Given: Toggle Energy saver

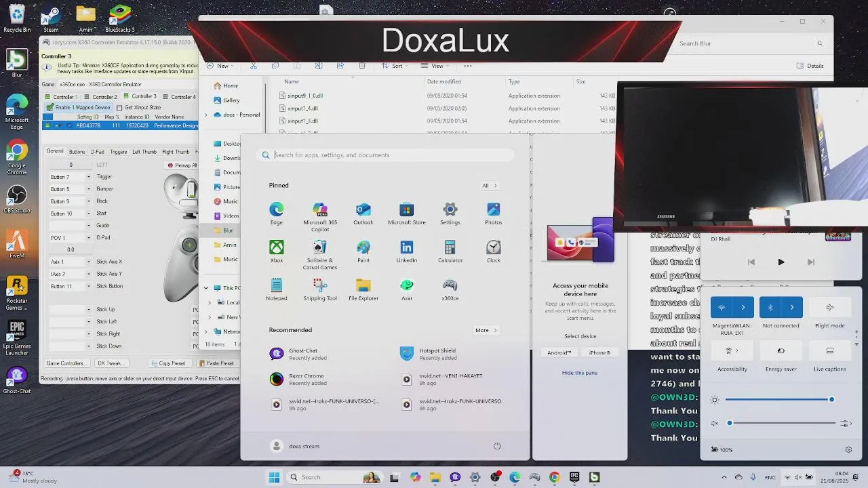Looking at the screenshot, I should tap(781, 350).
